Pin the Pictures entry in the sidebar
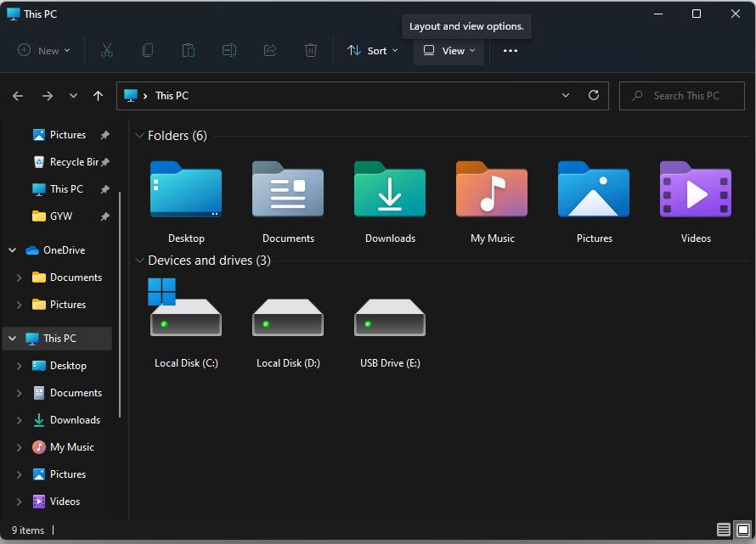The height and width of the screenshot is (544, 756). (x=104, y=134)
